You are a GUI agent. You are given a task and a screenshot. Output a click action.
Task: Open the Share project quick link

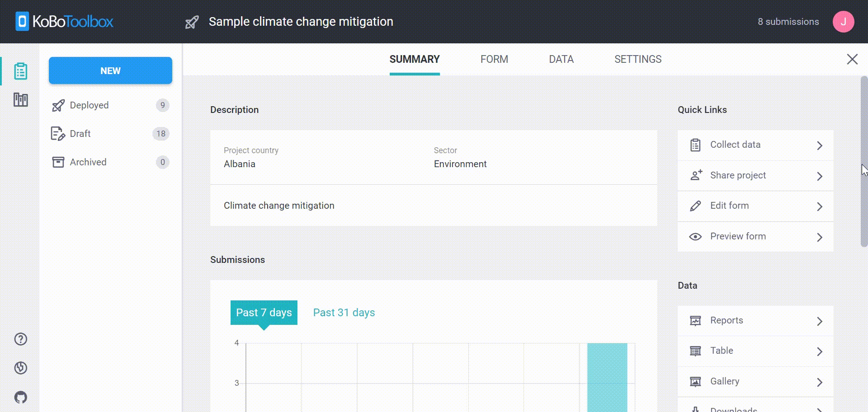755,176
